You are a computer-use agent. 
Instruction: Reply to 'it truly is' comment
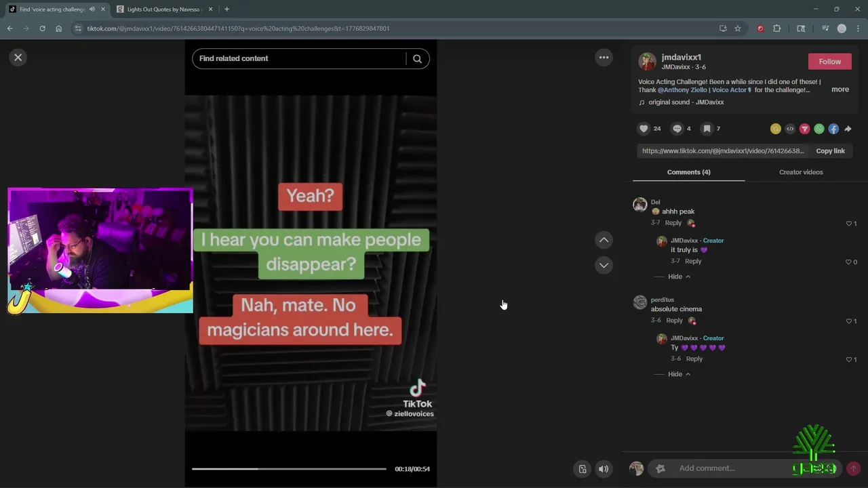[693, 261]
